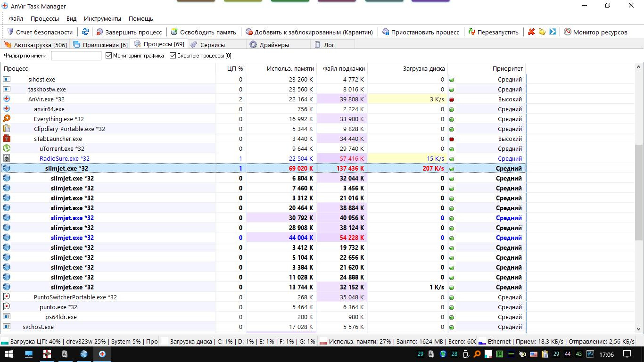Open the Windows notification center icon
The width and height of the screenshot is (644, 362).
coord(627,354)
